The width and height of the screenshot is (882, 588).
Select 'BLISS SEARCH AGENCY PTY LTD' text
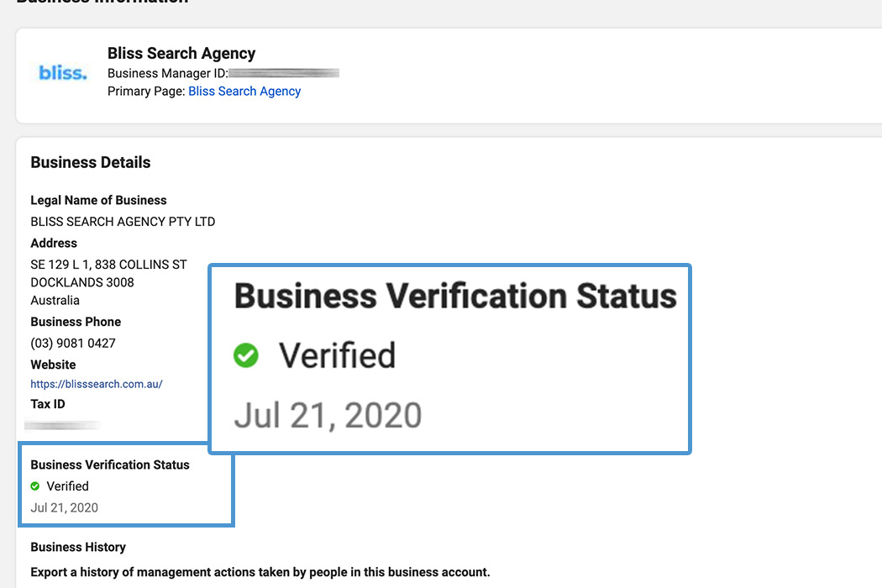(x=123, y=222)
